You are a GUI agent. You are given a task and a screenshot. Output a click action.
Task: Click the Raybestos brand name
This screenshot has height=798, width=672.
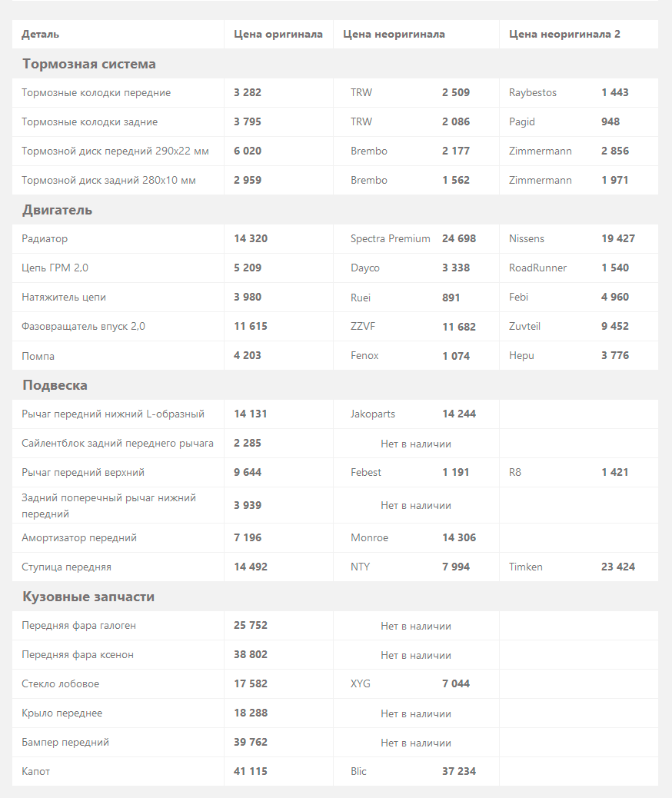point(533,92)
